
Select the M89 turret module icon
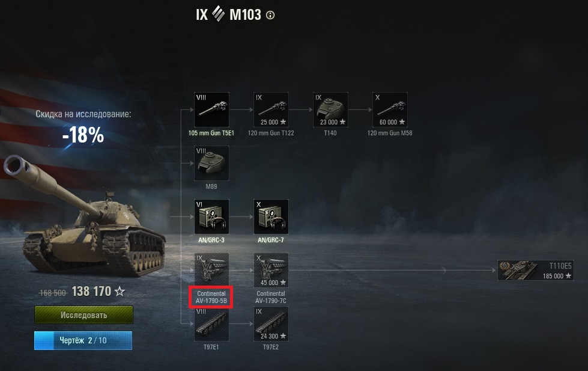pyautogui.click(x=211, y=164)
